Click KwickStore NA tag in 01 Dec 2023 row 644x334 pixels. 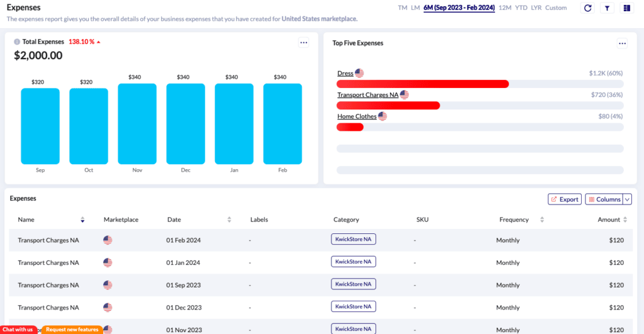pos(353,306)
